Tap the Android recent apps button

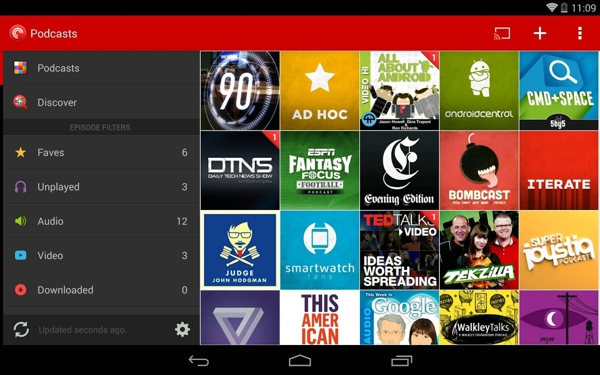coord(401,360)
